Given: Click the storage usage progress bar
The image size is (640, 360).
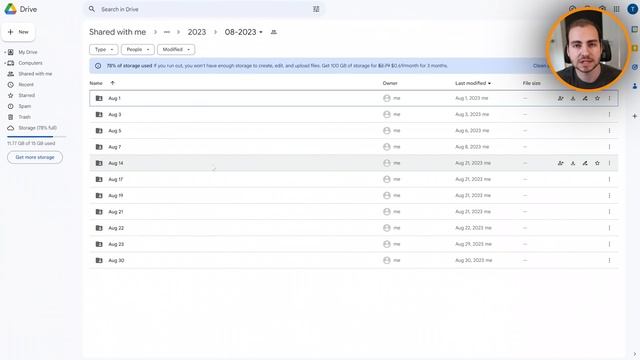Looking at the screenshot, I should [x=36, y=136].
